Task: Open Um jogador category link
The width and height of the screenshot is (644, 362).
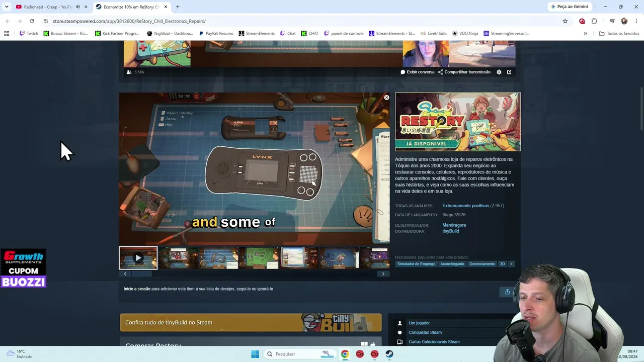Action: point(419,323)
